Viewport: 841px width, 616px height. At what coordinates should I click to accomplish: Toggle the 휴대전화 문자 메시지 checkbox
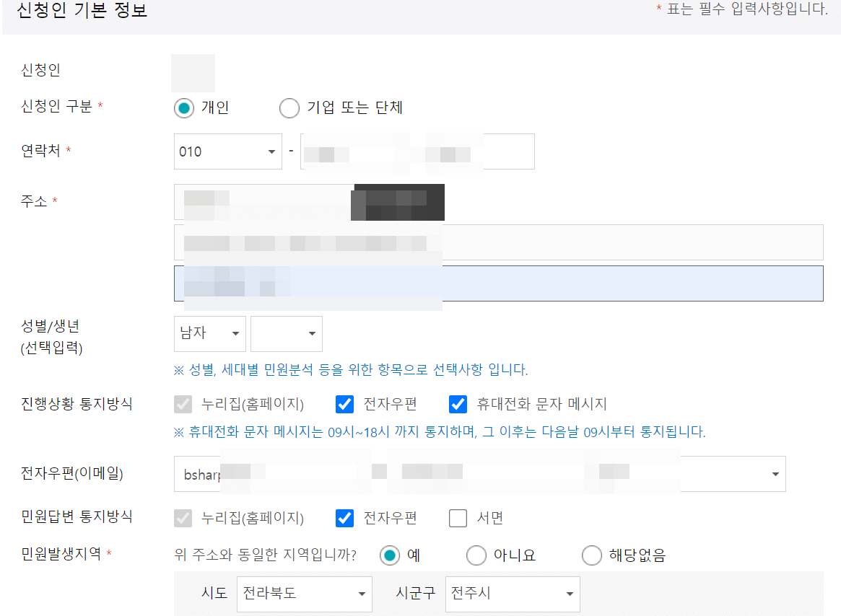tap(458, 404)
